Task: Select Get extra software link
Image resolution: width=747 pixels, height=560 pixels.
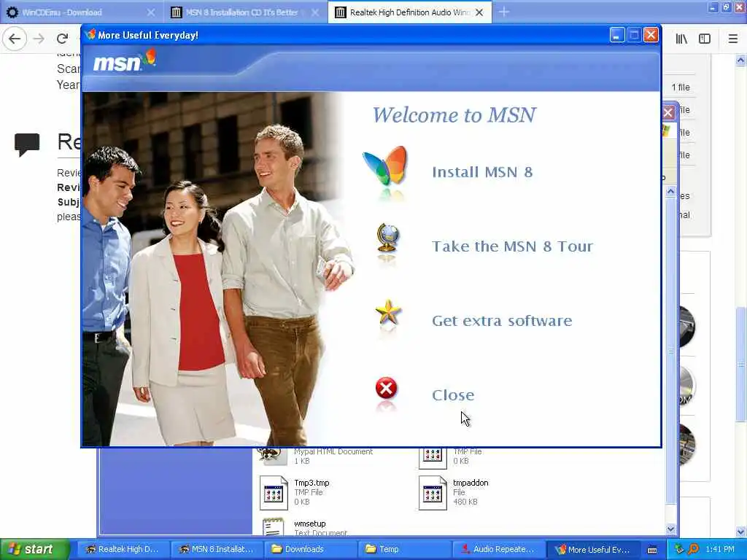Action: click(x=502, y=321)
